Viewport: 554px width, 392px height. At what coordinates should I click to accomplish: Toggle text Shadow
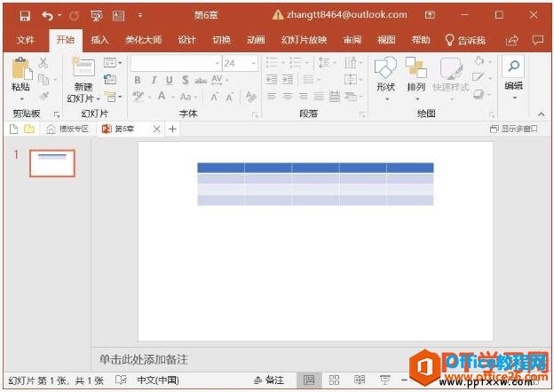click(186, 81)
